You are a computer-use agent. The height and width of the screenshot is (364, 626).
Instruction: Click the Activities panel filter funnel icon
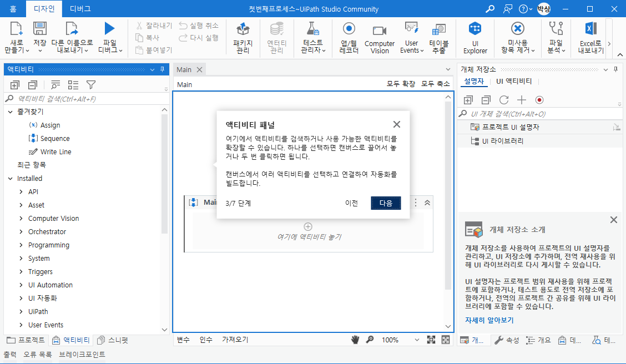coord(91,84)
